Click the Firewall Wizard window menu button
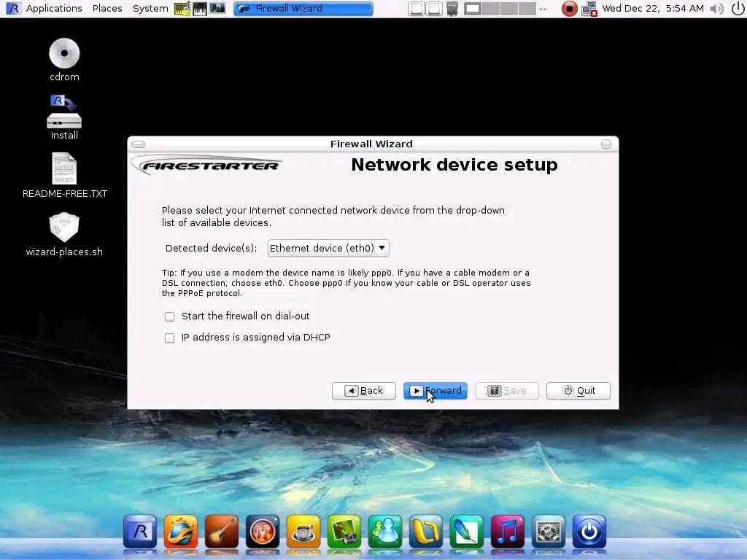Screen dimensions: 747x560 138,144
